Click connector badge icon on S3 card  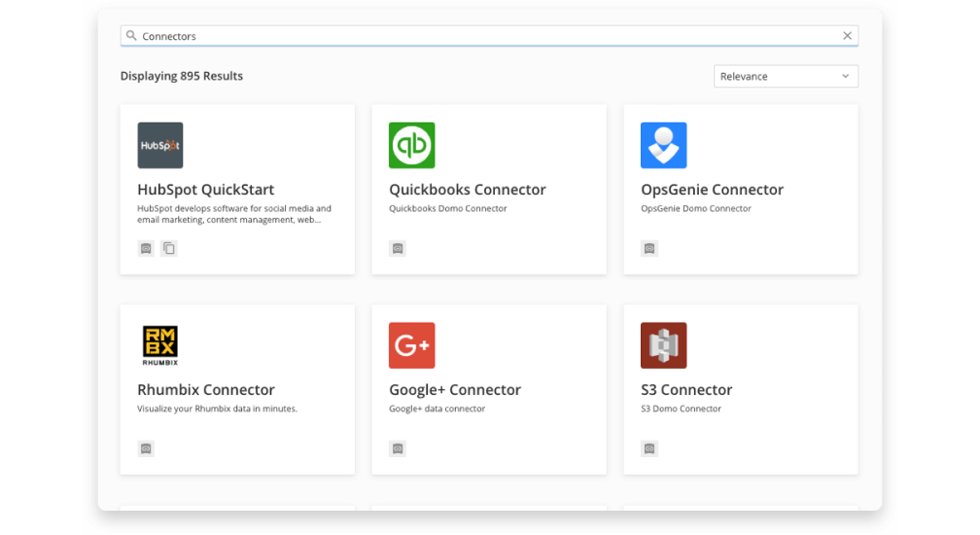click(x=649, y=448)
